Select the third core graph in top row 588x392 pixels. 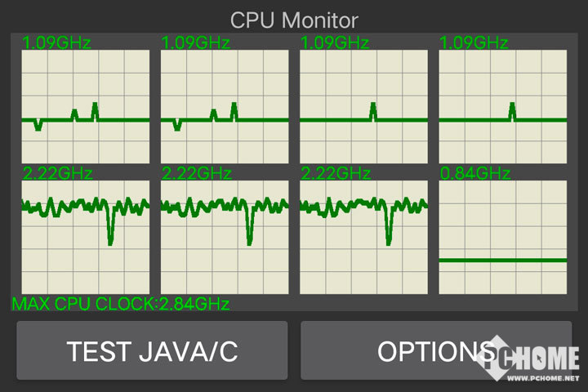point(363,106)
